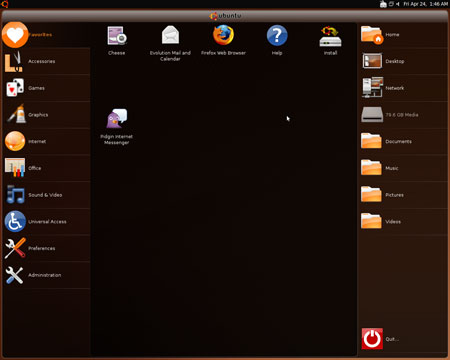Viewport: 450px width, 360px height.
Task: Launch Evolution Mail and Calendar
Action: pos(170,43)
